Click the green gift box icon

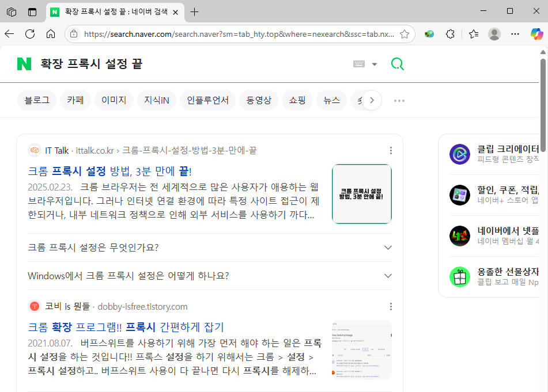[x=460, y=276]
